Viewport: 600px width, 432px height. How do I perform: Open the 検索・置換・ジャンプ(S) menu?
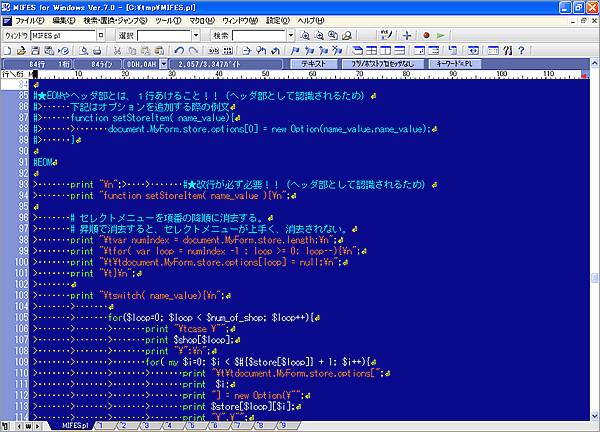[x=115, y=21]
